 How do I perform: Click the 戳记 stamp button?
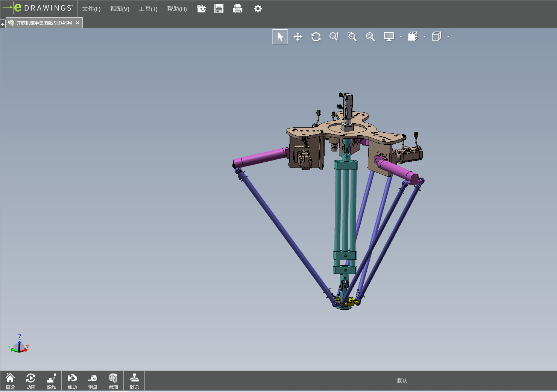coord(134,381)
